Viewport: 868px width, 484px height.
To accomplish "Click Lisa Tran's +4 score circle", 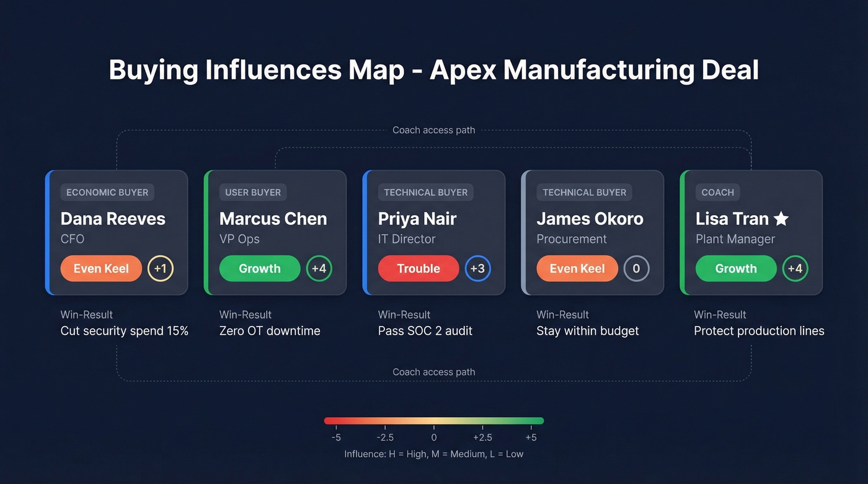I will point(795,268).
